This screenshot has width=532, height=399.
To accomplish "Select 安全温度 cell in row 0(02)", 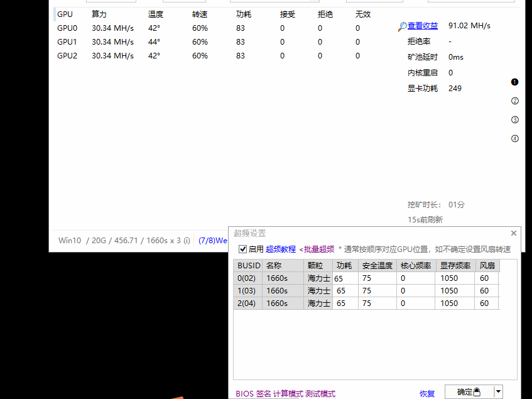I will pyautogui.click(x=377, y=278).
